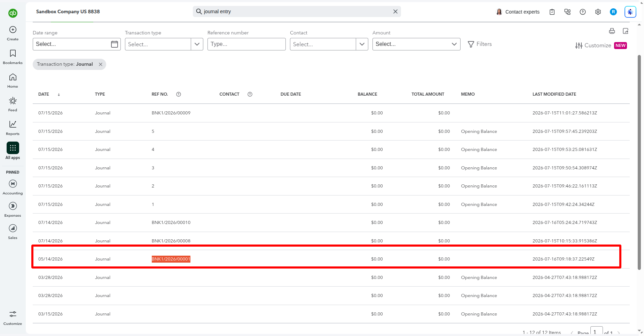The width and height of the screenshot is (644, 336).
Task: Expand the Amount dropdown
Action: [x=416, y=44]
